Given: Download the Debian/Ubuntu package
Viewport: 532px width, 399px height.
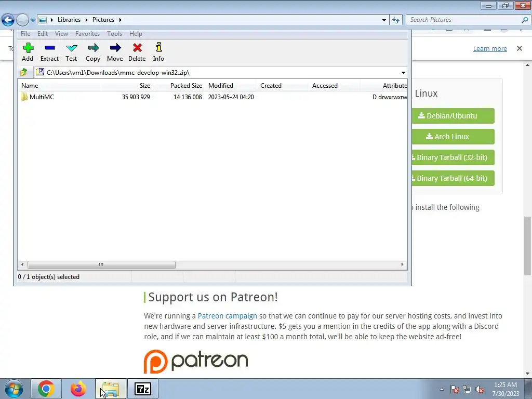Looking at the screenshot, I should [x=453, y=116].
